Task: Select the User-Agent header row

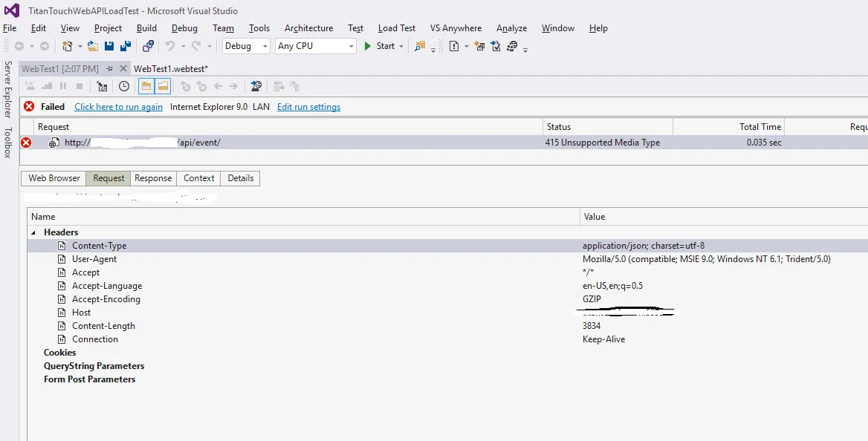Action: click(447, 259)
